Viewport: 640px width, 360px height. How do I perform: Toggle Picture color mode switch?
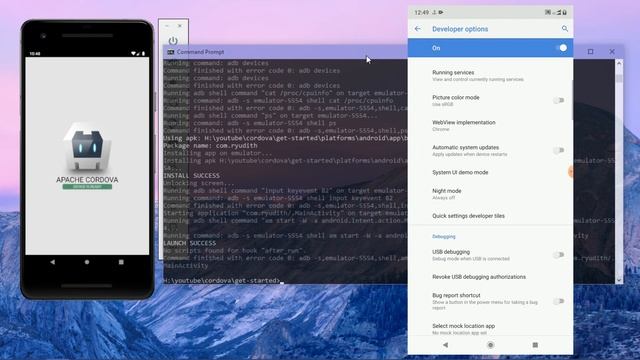559,100
